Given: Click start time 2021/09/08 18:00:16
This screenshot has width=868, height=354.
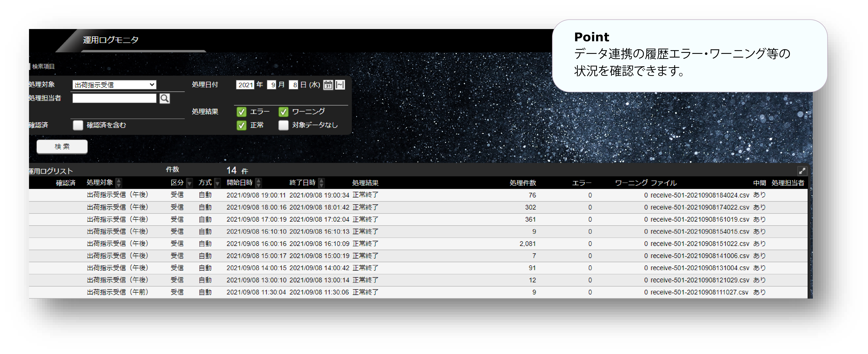Looking at the screenshot, I should point(256,207).
